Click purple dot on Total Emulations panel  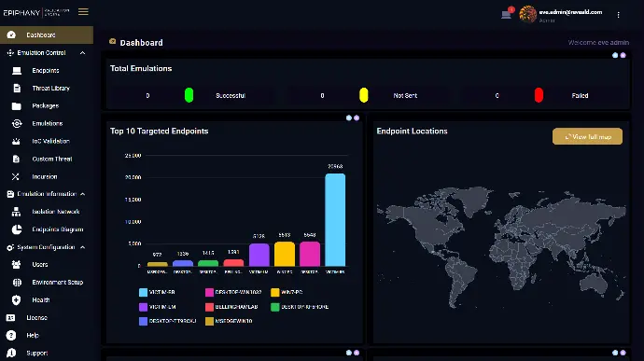point(623,55)
